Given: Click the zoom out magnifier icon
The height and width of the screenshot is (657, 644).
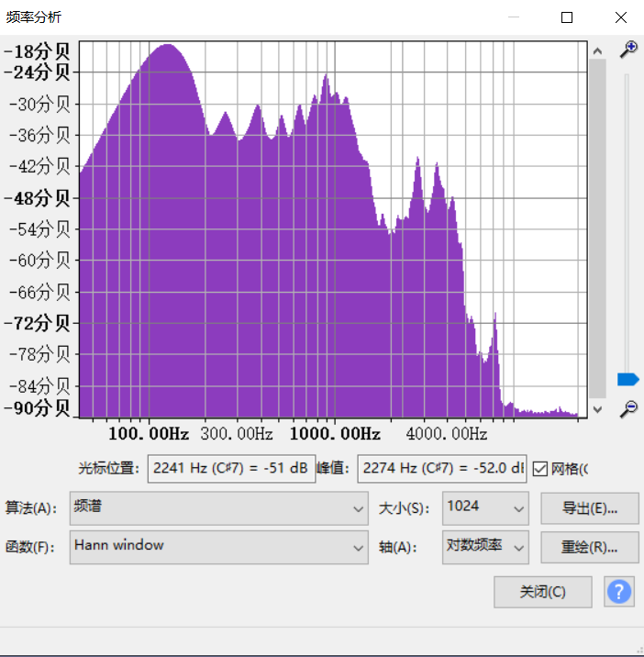Looking at the screenshot, I should [x=628, y=409].
